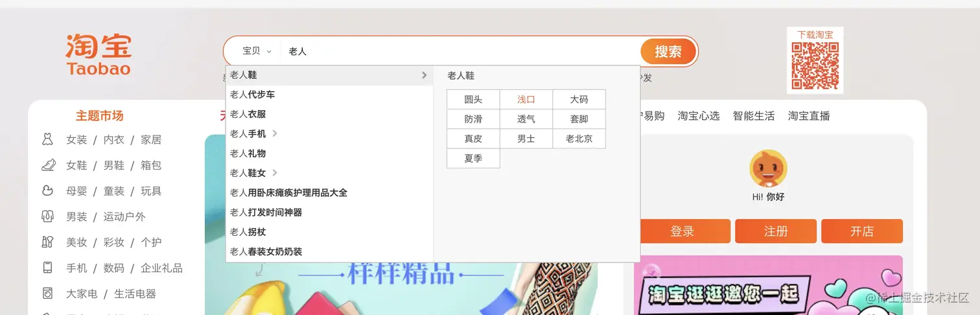Expand the 老人鞋 suggestion arrow
Viewport: 980px width, 315px height.
tap(424, 75)
